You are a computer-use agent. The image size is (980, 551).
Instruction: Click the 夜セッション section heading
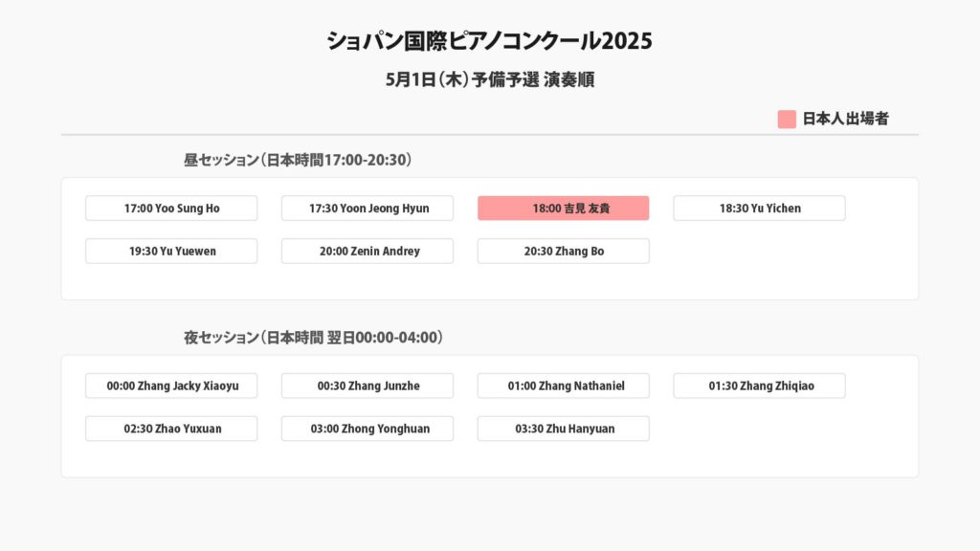coord(313,338)
